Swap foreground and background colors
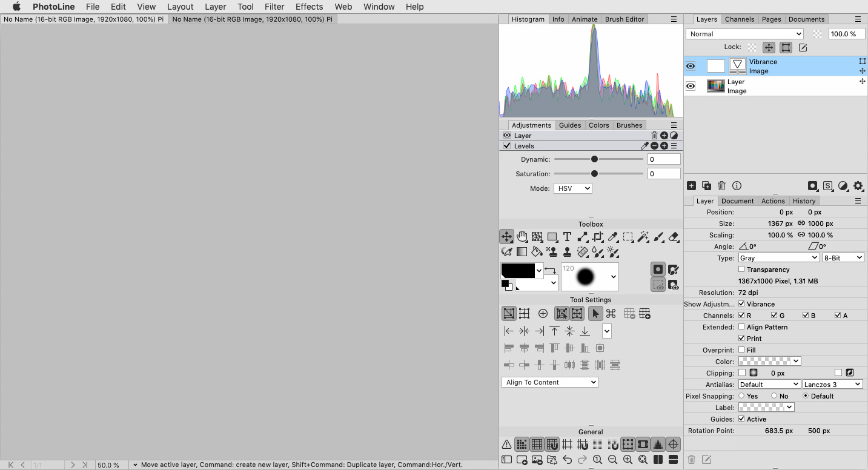 point(550,270)
